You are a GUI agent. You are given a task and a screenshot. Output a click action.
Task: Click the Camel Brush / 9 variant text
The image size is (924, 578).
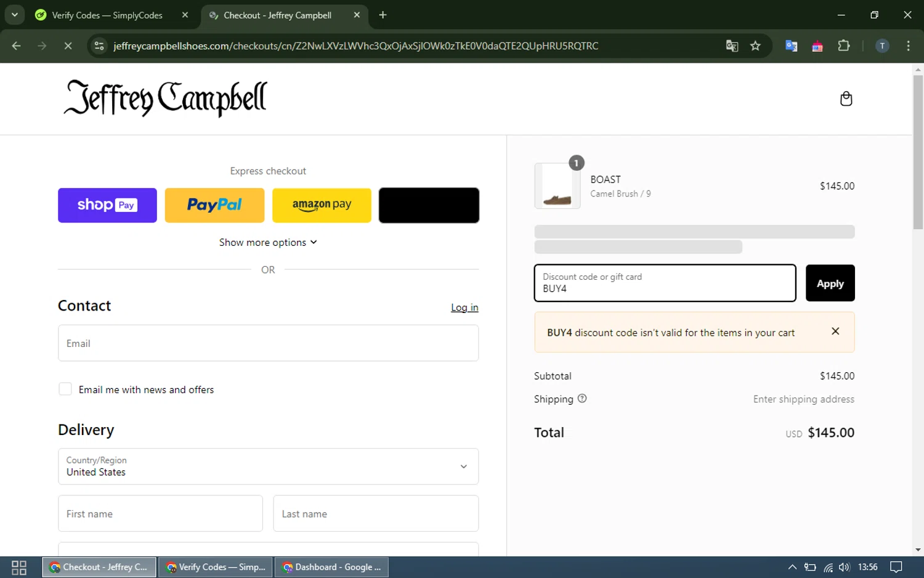[620, 193]
